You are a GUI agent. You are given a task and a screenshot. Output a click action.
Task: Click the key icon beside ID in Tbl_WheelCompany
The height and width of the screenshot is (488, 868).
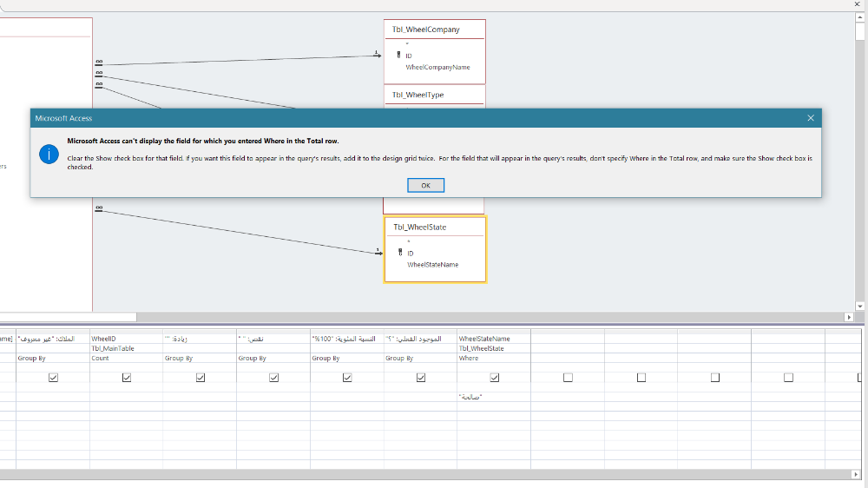pyautogui.click(x=398, y=55)
